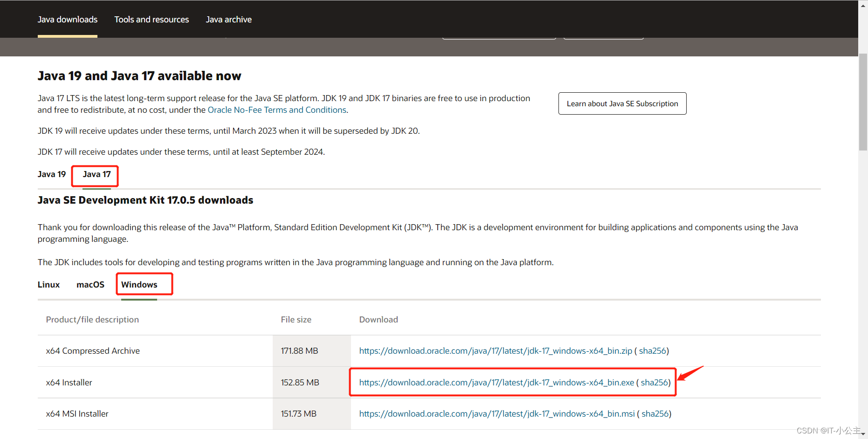Switch to the macOS platform tab
The image size is (868, 439).
point(90,285)
